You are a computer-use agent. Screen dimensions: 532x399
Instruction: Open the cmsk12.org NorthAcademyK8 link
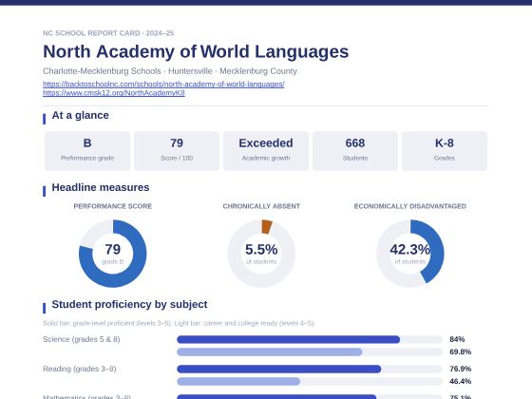114,93
